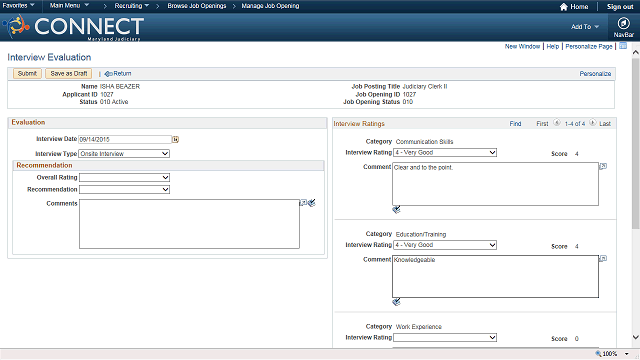Screen dimensions: 640x360
Task: Open the Main Menu navigation
Action: point(69,6)
